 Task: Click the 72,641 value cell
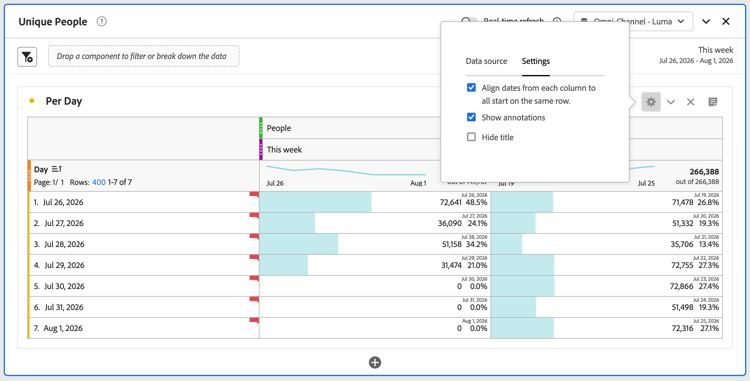click(375, 202)
